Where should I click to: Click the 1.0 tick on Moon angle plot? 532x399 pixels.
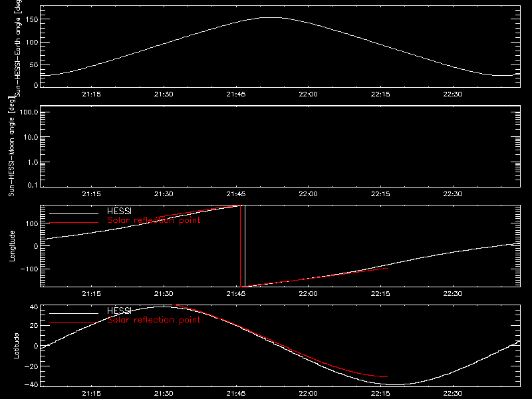(33, 162)
